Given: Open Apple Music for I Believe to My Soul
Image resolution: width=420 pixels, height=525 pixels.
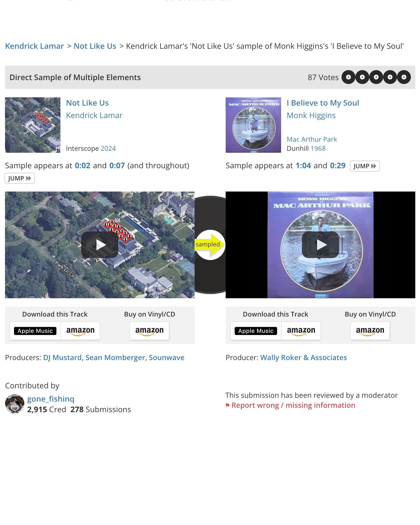Looking at the screenshot, I should click(256, 331).
